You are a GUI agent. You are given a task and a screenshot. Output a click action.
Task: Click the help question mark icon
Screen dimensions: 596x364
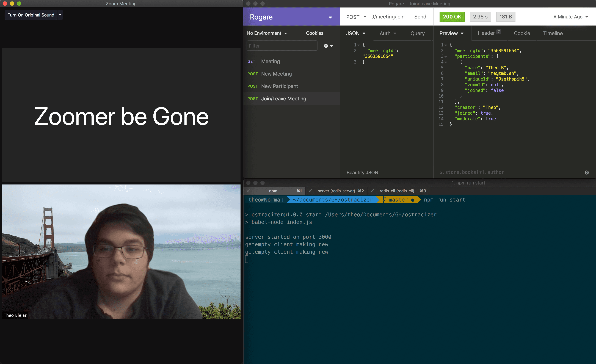click(x=587, y=172)
